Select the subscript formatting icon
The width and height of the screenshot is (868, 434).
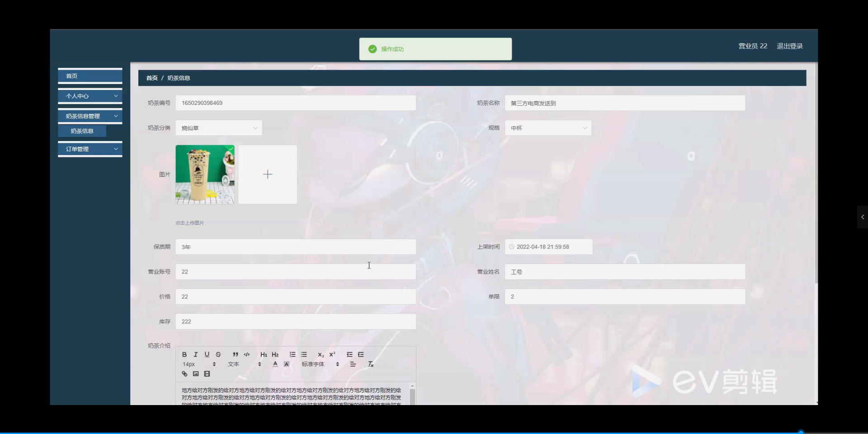point(321,354)
